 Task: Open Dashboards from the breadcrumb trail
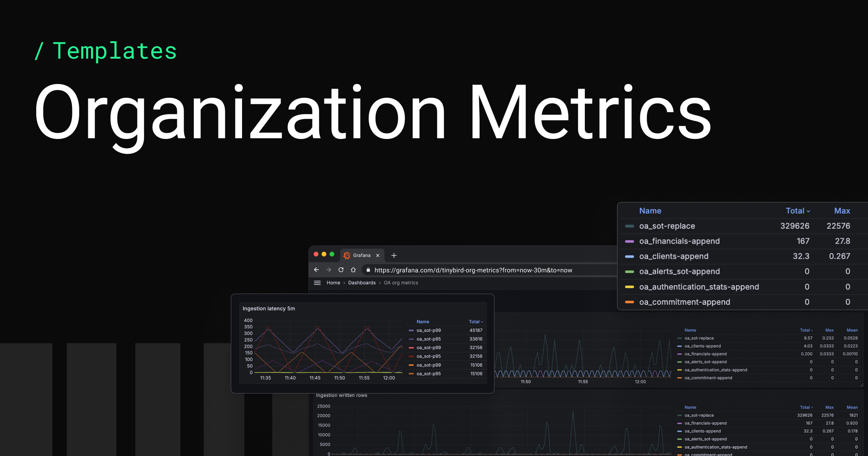[362, 283]
